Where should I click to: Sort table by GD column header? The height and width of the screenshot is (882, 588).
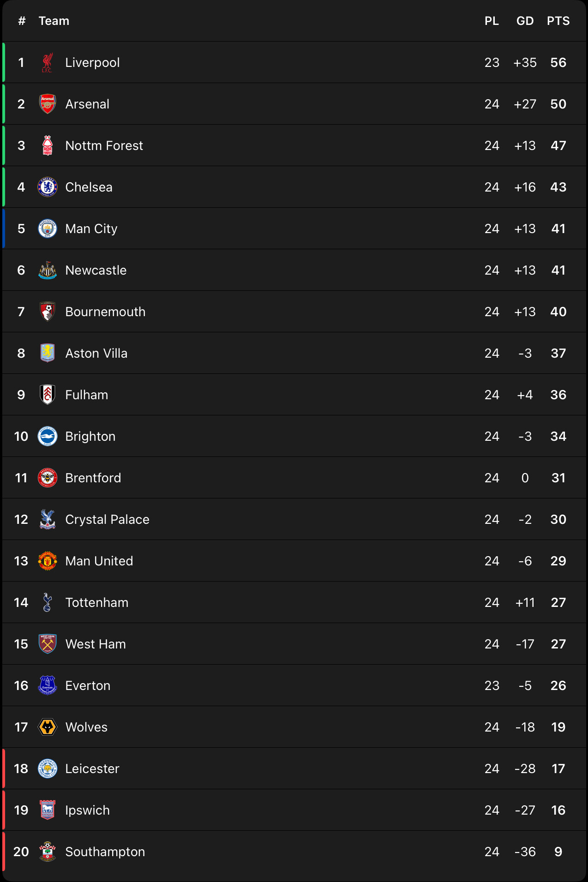(x=525, y=21)
